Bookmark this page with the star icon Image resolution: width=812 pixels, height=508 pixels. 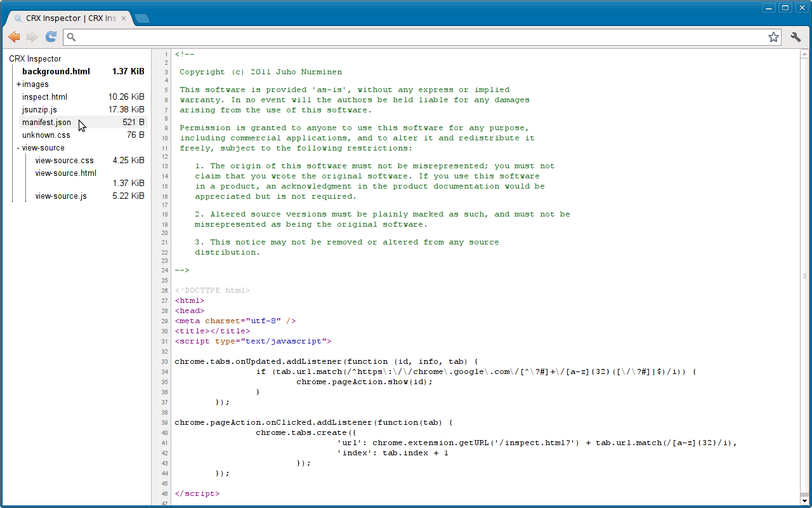pyautogui.click(x=773, y=37)
